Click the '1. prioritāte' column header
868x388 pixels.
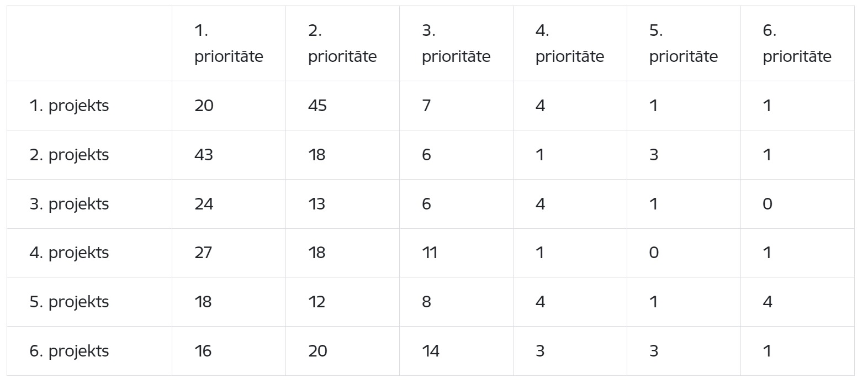(229, 44)
